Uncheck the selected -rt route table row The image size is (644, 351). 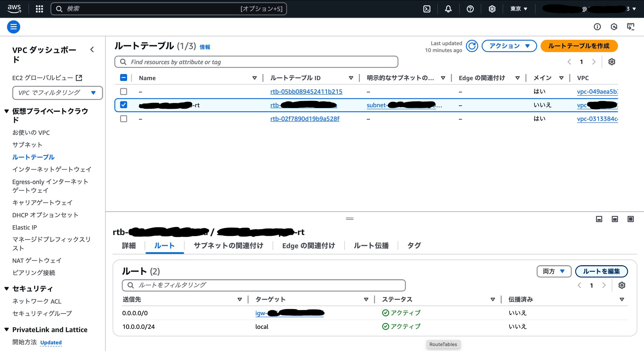tap(123, 105)
